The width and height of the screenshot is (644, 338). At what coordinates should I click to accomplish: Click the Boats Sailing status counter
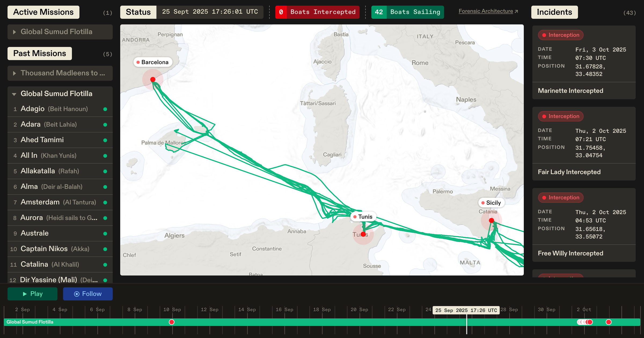[408, 12]
